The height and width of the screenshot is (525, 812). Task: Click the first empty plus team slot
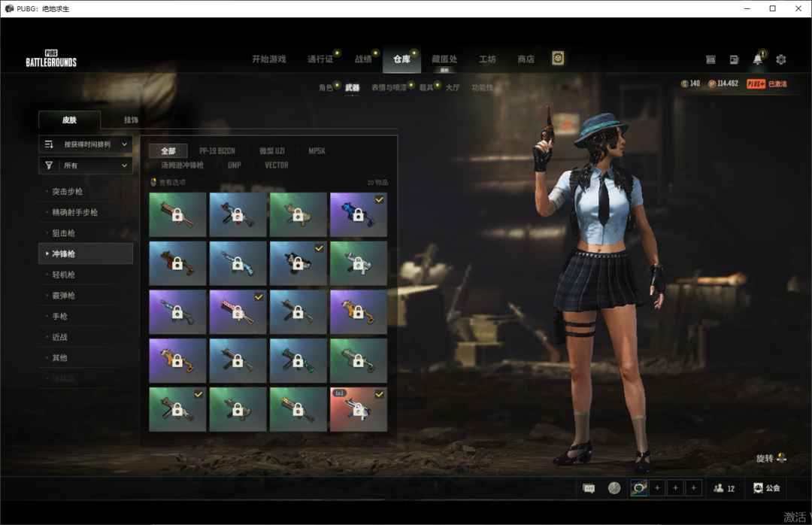click(x=657, y=487)
